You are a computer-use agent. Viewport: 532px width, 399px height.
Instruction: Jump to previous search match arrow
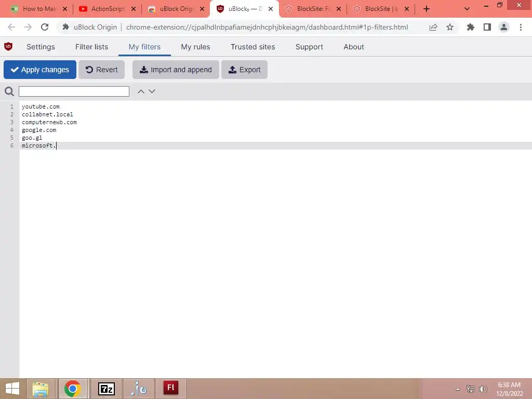pos(141,91)
